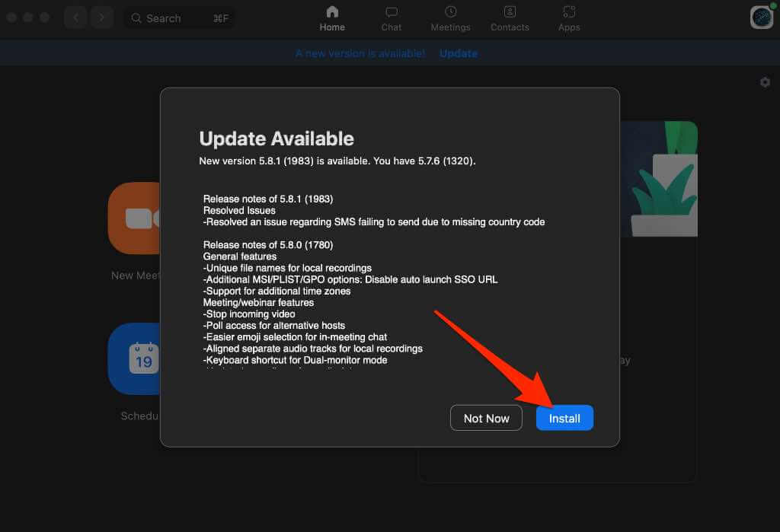The image size is (780, 532).
Task: Open the profile avatar menu
Action: tap(762, 17)
